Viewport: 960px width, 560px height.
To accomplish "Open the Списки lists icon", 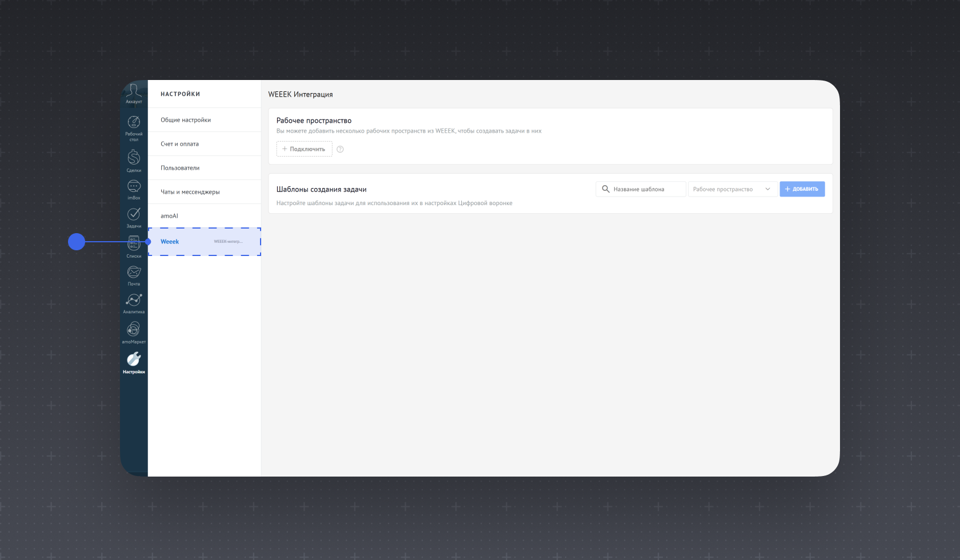I will click(x=134, y=247).
